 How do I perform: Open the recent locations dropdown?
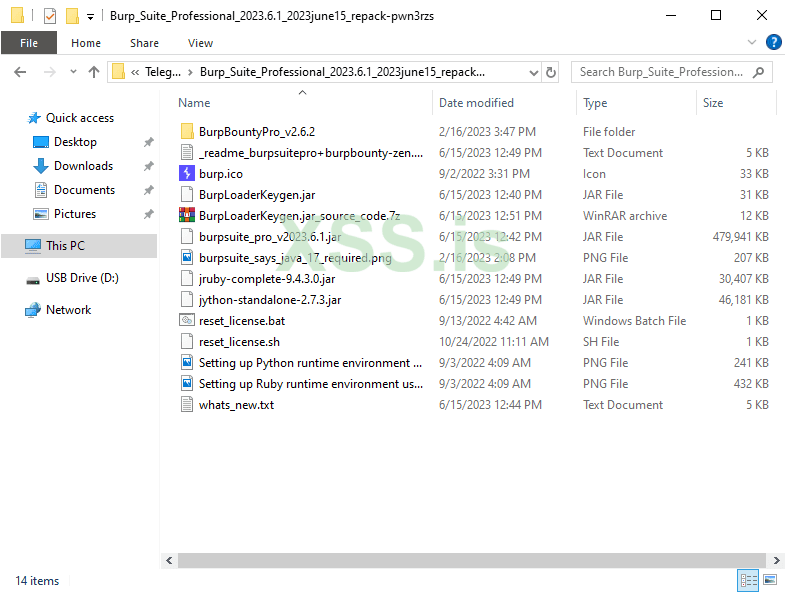pos(73,72)
